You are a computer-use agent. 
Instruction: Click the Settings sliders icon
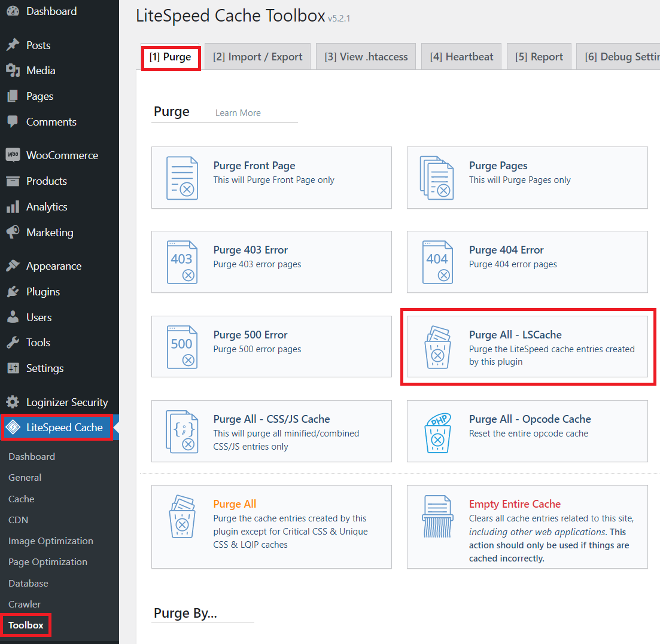pyautogui.click(x=13, y=368)
